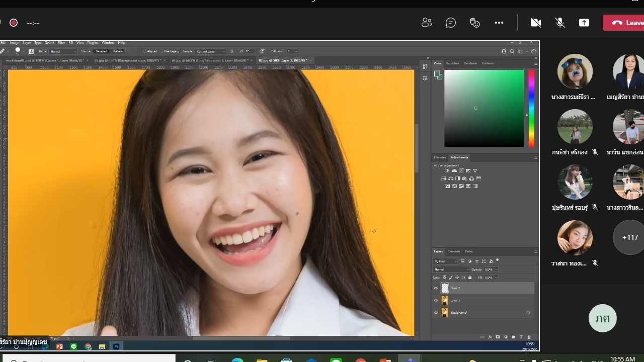Viewport: 644px width, 362px height.
Task: Toggle Teams microphone mute
Action: click(559, 23)
